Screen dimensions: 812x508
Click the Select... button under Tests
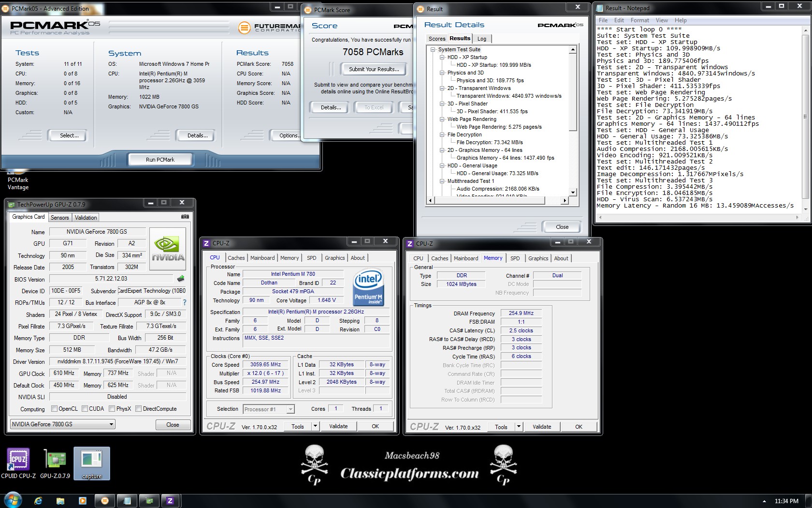click(69, 135)
